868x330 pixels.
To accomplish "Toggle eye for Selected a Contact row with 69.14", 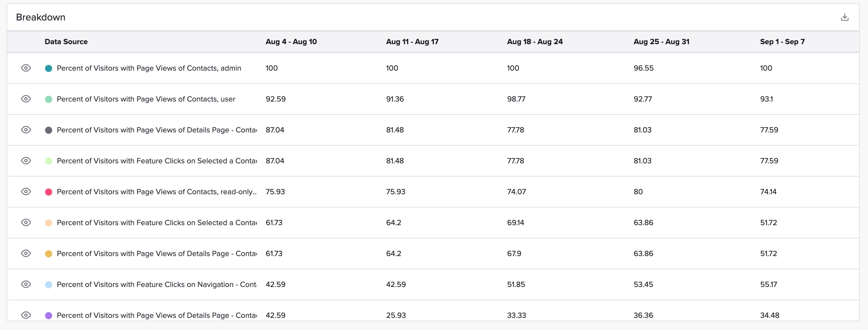I will coord(26,223).
